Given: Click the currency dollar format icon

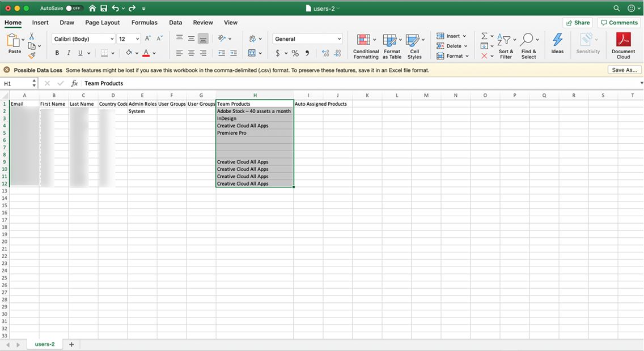Looking at the screenshot, I should (x=278, y=53).
